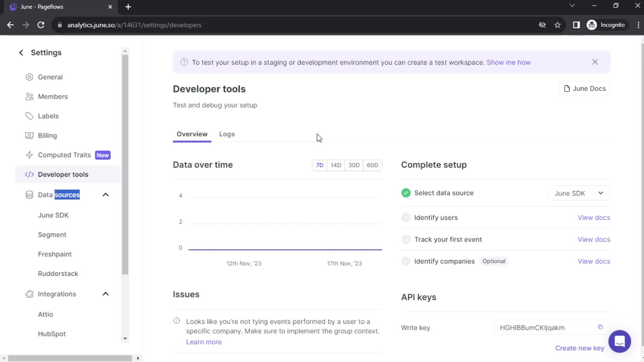Click the Data sources sidebar icon
Image resolution: width=644 pixels, height=362 pixels.
coord(29,195)
